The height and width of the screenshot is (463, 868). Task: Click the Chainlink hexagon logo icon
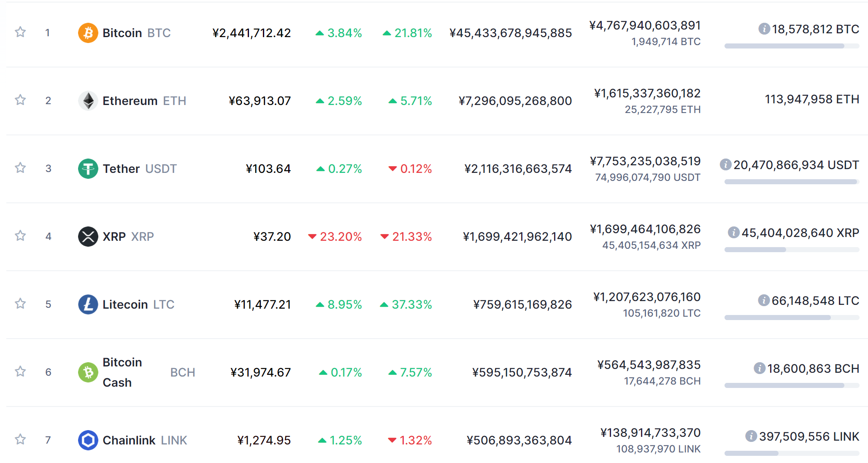click(88, 440)
